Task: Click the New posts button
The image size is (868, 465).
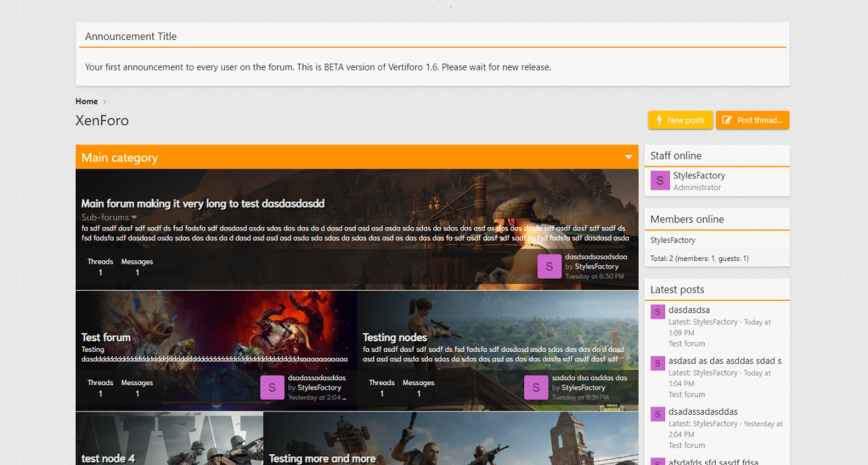Action: tap(680, 120)
